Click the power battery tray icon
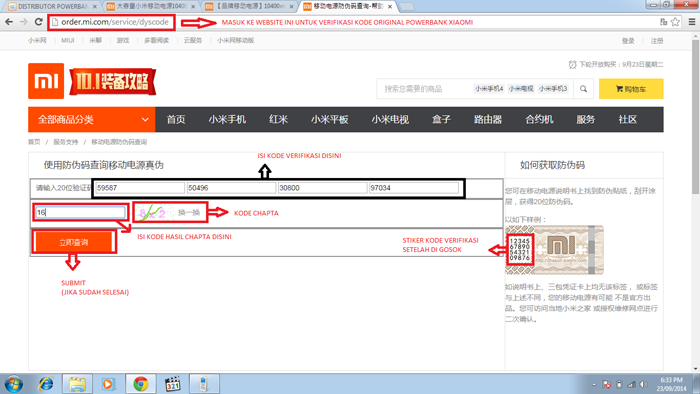 click(x=619, y=384)
